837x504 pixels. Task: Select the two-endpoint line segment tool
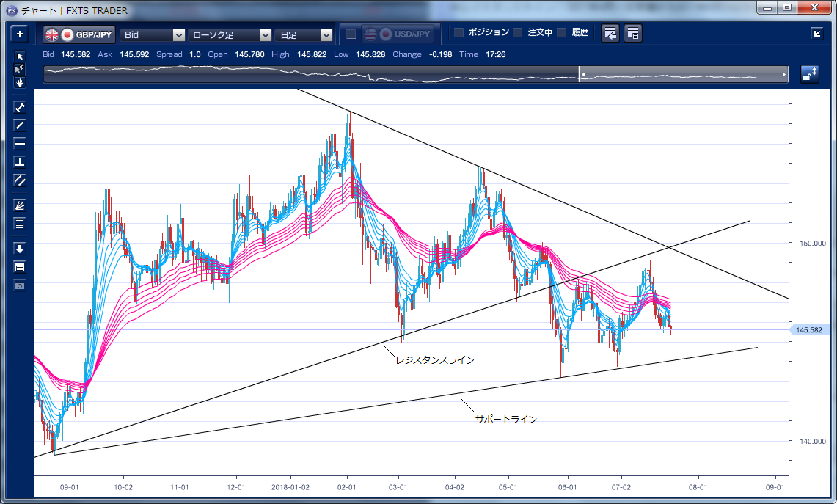tap(20, 107)
